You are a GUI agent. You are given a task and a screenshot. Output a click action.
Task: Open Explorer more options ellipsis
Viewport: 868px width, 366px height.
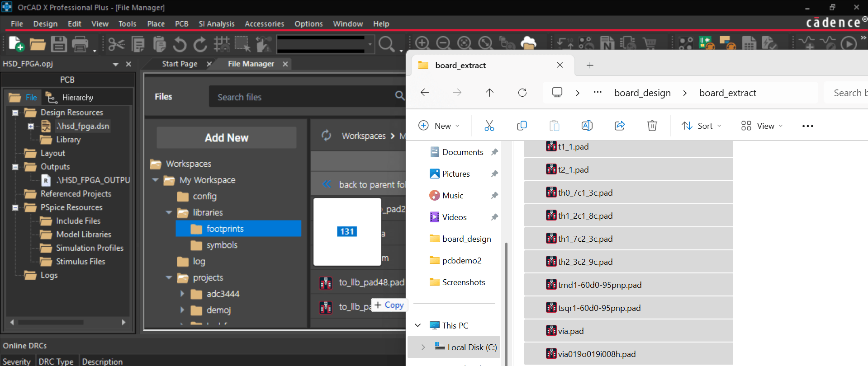click(x=807, y=126)
